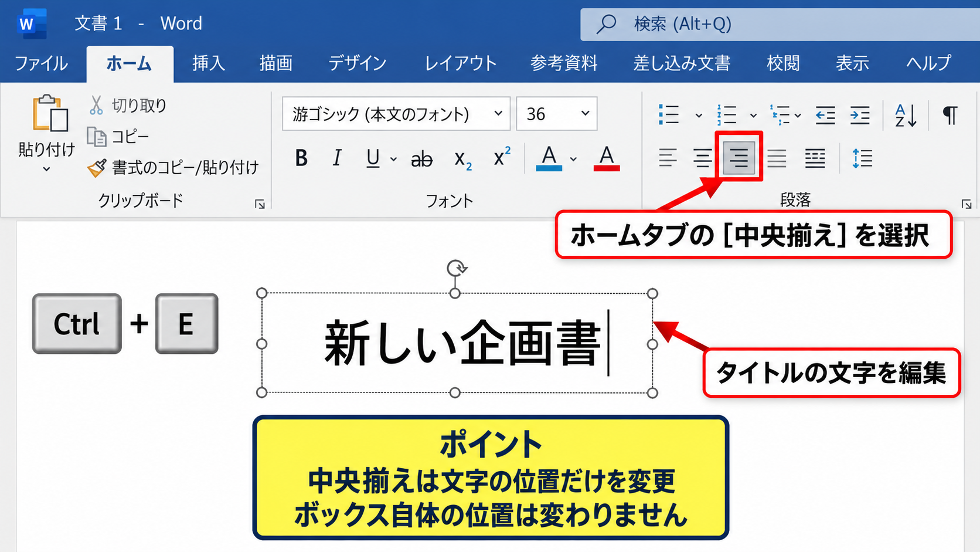This screenshot has width=980, height=552.
Task: Click the Cut (切り取り) scissors icon
Action: click(x=96, y=105)
